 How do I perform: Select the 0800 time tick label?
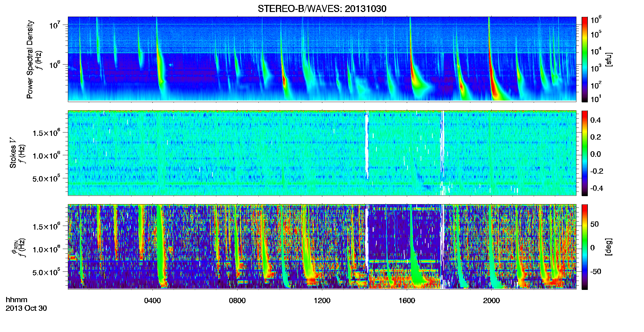(237, 300)
